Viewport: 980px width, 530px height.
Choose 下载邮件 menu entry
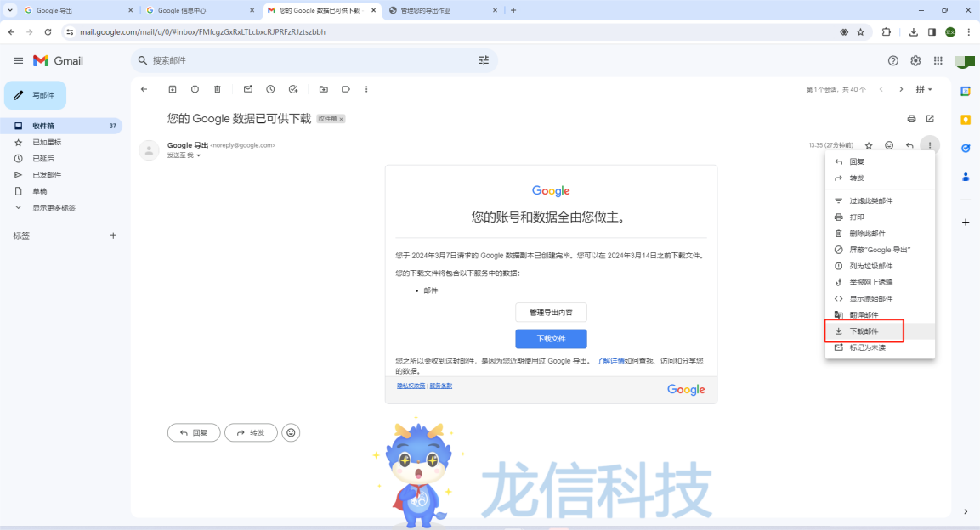(880, 331)
